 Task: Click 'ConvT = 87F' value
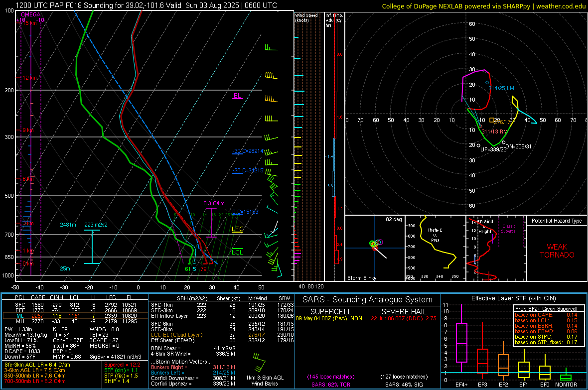tap(67, 340)
